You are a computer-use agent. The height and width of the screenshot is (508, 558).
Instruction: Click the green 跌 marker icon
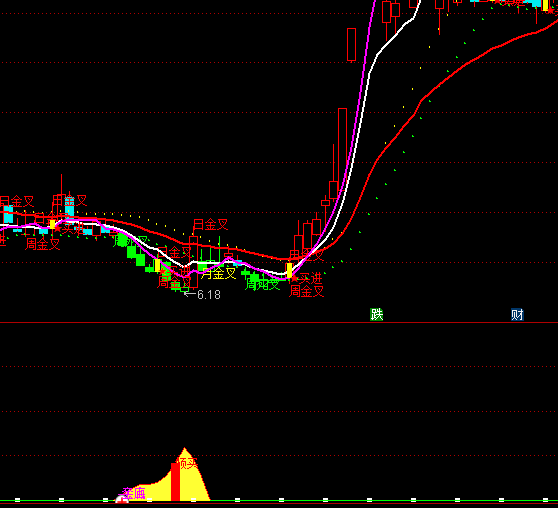pyautogui.click(x=377, y=314)
